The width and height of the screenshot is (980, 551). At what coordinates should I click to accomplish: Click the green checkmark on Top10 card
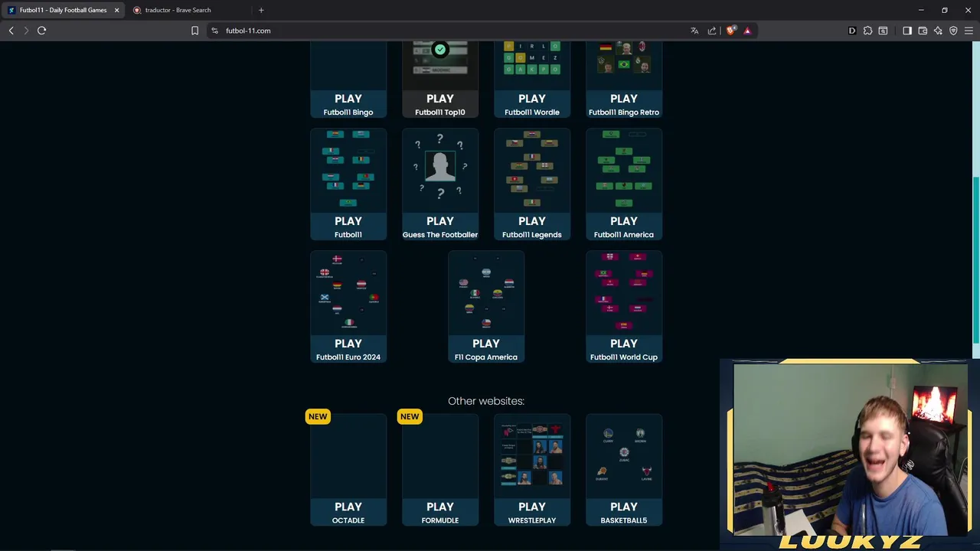(440, 50)
